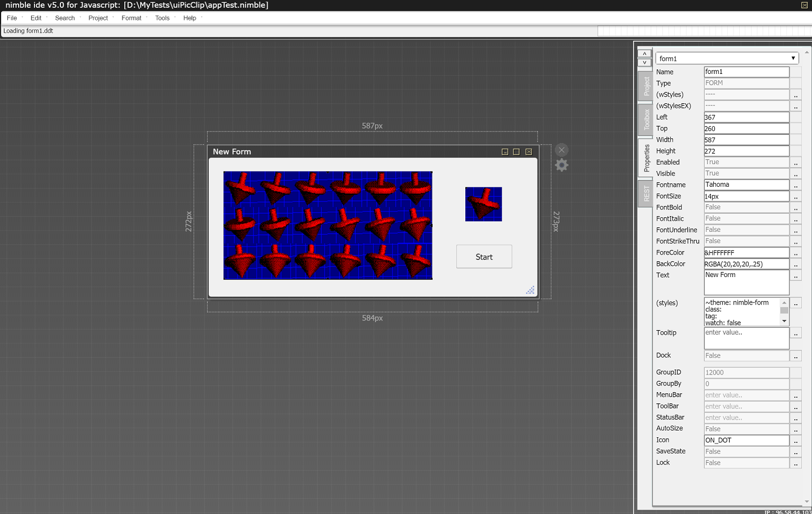812x514 pixels.
Task: Click the Width property field
Action: [746, 140]
